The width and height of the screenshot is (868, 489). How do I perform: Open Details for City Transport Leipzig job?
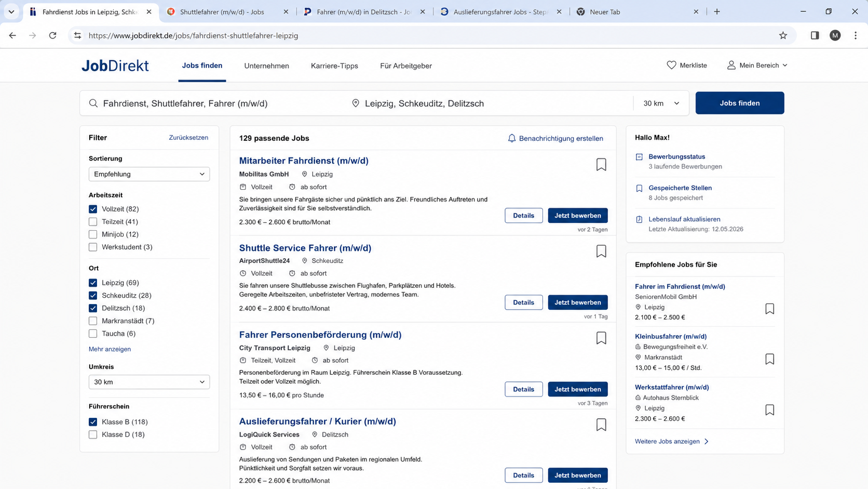click(523, 389)
